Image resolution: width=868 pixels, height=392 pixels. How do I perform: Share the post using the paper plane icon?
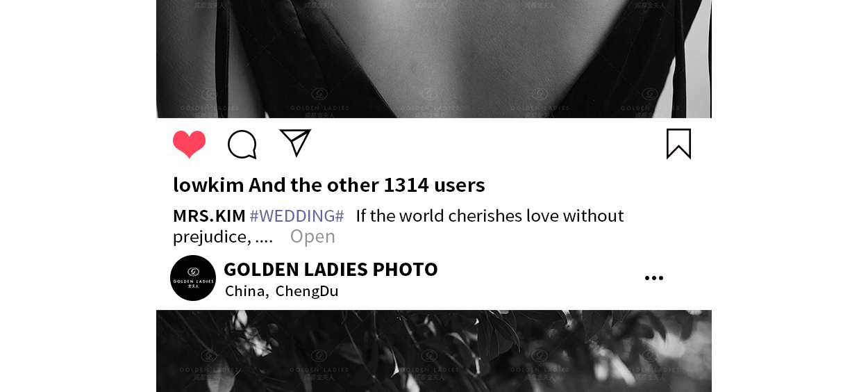[295, 142]
